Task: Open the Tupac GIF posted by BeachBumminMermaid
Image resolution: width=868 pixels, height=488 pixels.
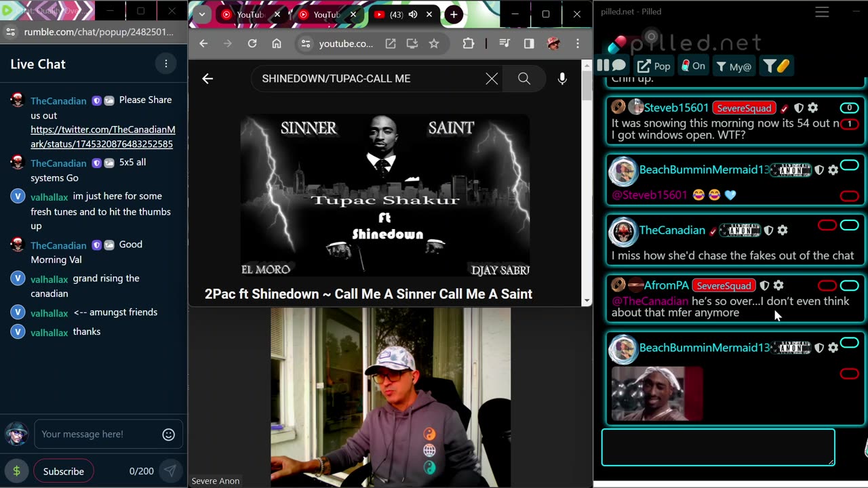Action: pos(657,394)
